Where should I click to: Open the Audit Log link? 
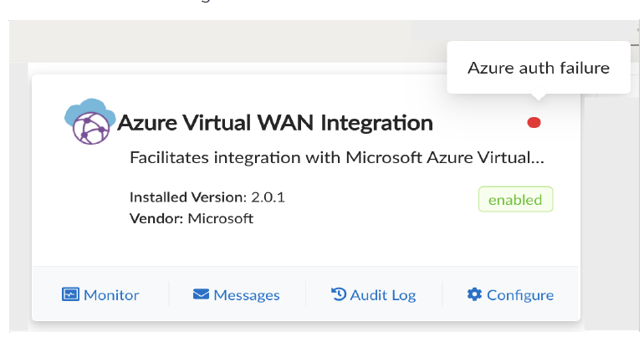tap(382, 295)
